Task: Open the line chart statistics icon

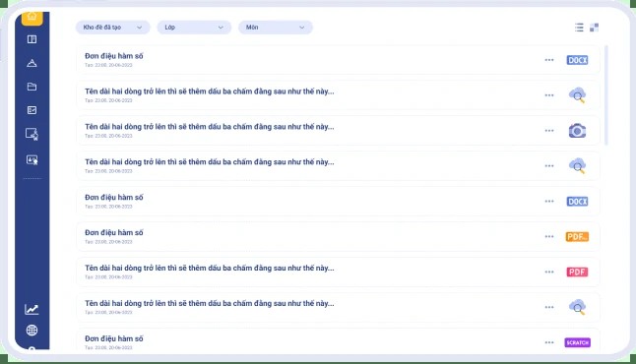Action: tap(32, 309)
